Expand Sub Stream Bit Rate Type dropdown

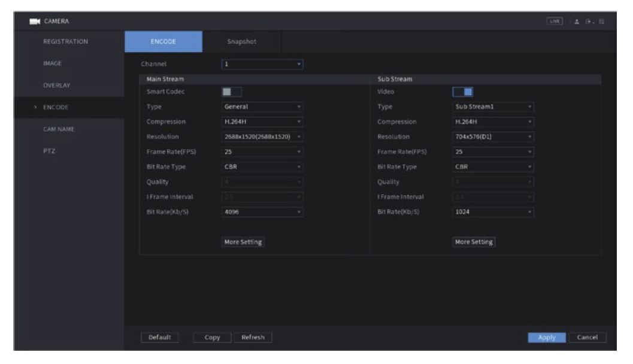tap(493, 167)
